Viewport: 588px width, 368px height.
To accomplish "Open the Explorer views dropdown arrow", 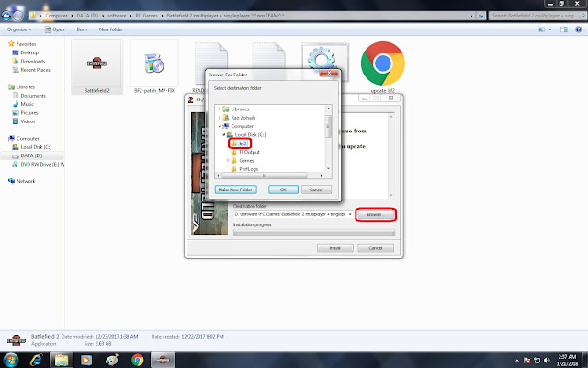I will [550, 29].
